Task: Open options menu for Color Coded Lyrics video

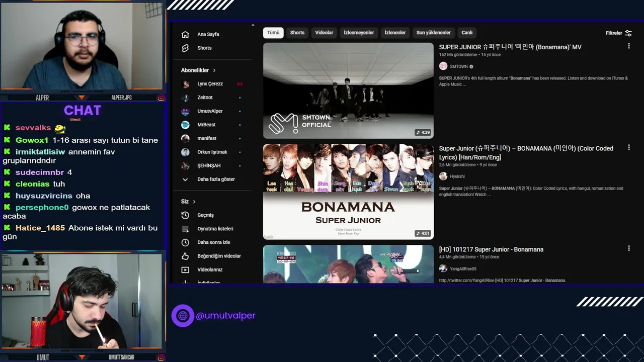Action: click(628, 148)
